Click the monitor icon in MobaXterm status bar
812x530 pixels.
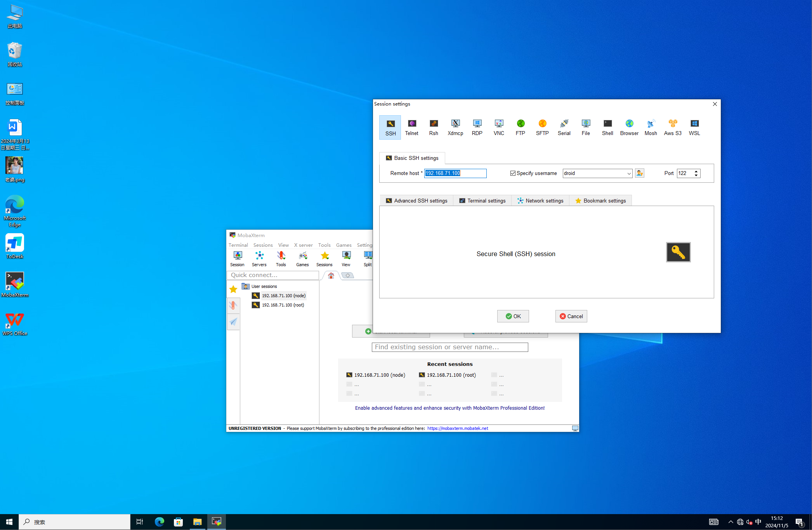(575, 428)
